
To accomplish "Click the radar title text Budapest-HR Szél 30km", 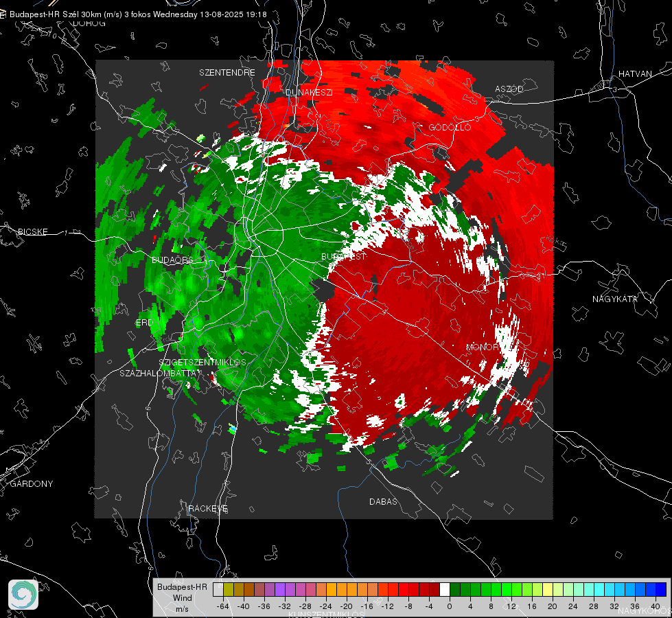I will [56, 14].
